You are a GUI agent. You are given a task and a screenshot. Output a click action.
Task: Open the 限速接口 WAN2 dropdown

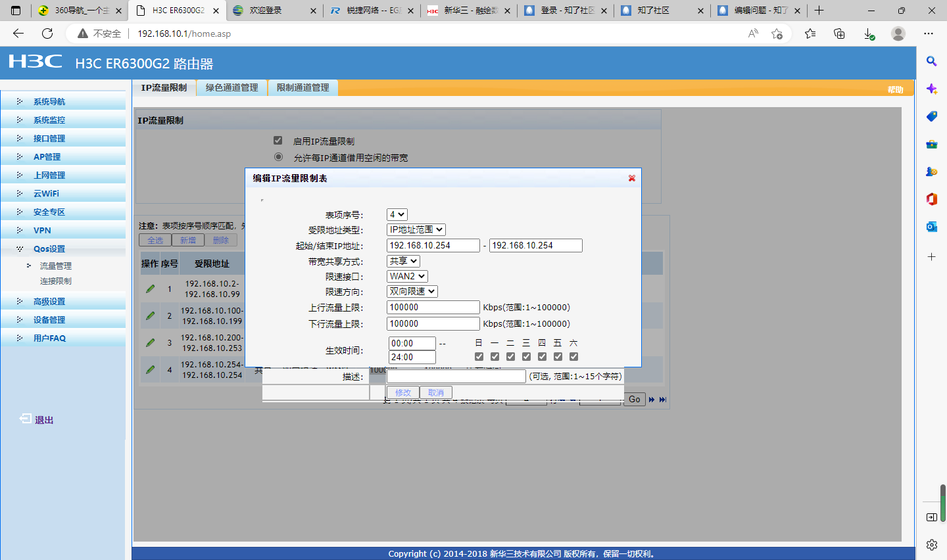(x=407, y=276)
